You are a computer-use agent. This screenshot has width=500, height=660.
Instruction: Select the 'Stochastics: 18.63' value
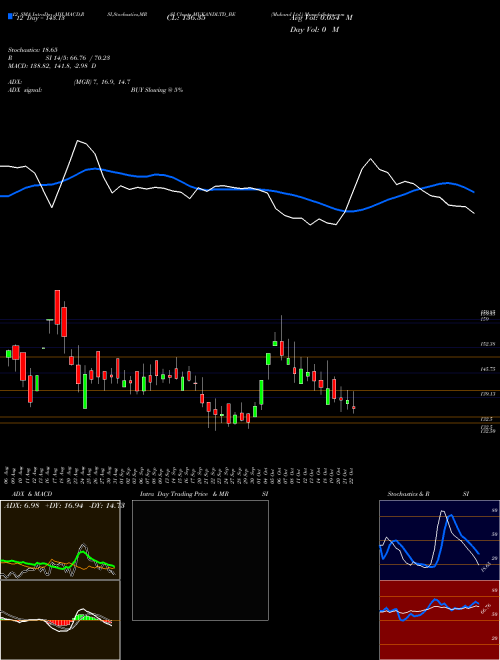click(32, 50)
